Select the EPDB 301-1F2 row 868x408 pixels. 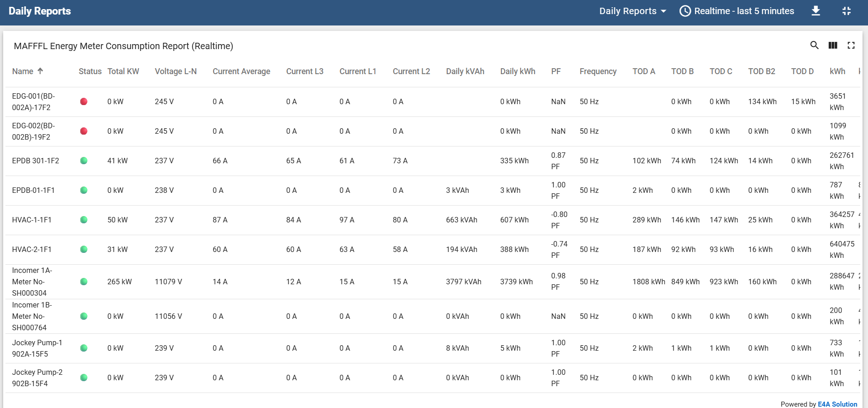click(36, 161)
